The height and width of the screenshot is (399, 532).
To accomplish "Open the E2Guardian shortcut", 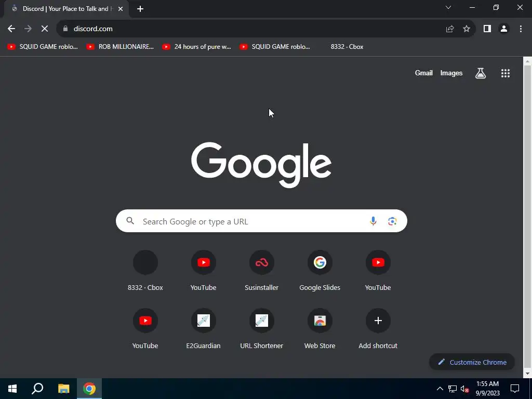I will click(203, 329).
